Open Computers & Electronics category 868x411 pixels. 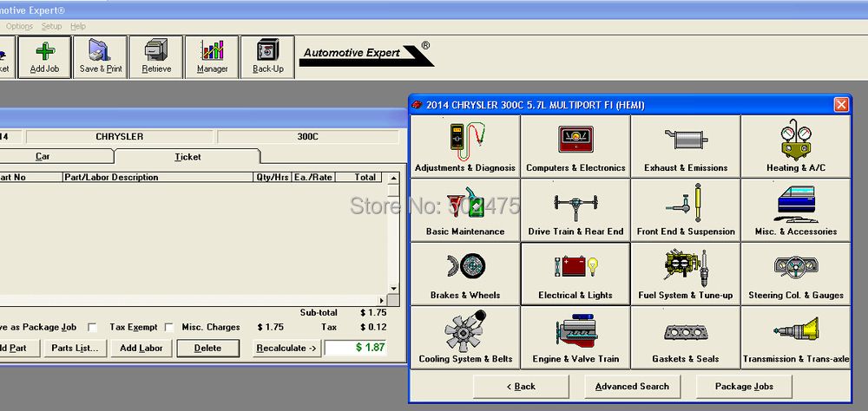tap(575, 146)
